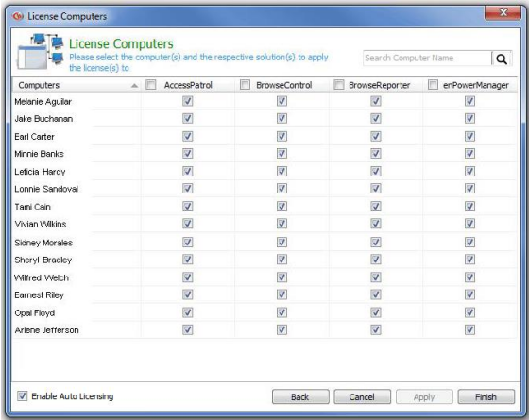Uncheck BrowseControl for Vivian Wilkins
The image size is (529, 420).
tap(282, 224)
